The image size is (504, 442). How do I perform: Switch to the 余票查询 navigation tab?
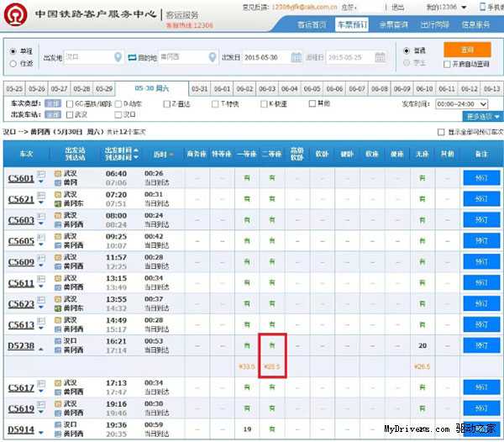tap(392, 25)
